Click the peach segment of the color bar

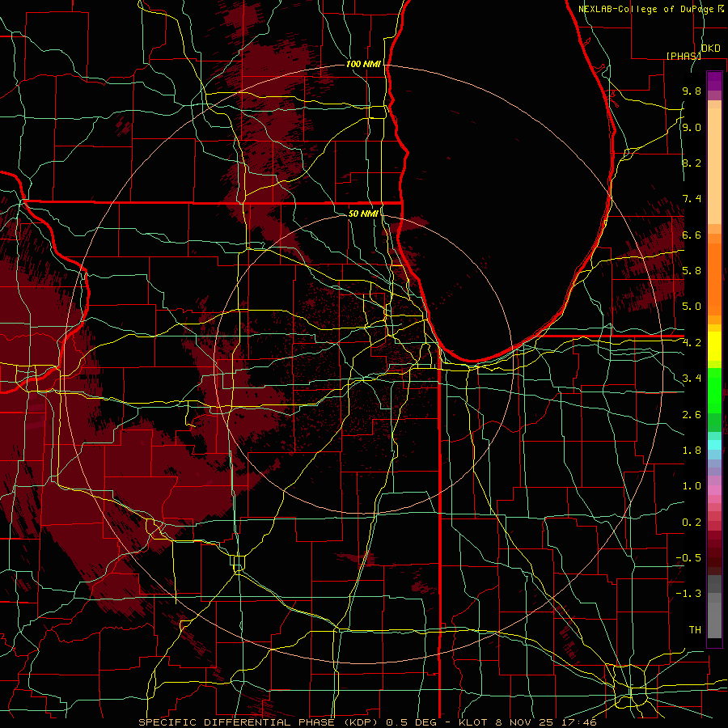point(714,166)
